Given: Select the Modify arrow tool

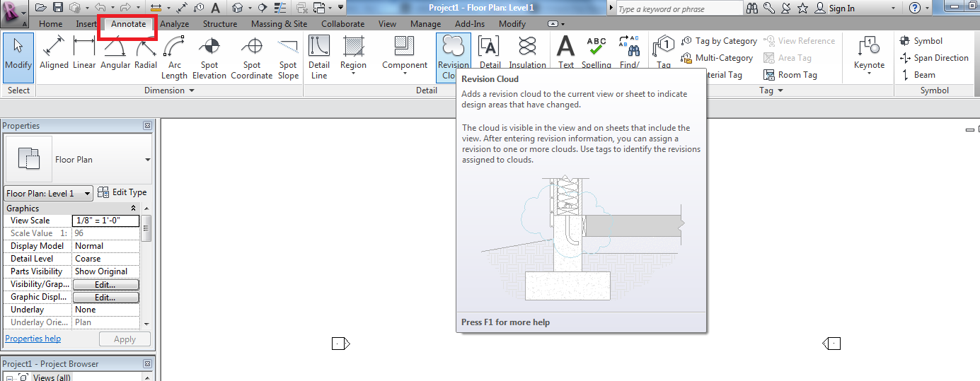Looking at the screenshot, I should pyautogui.click(x=18, y=58).
